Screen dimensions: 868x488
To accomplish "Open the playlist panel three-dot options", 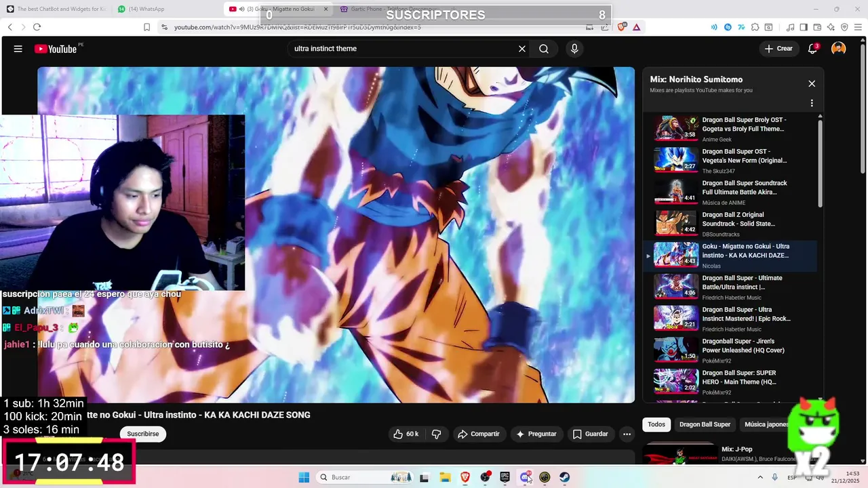I will (x=812, y=104).
